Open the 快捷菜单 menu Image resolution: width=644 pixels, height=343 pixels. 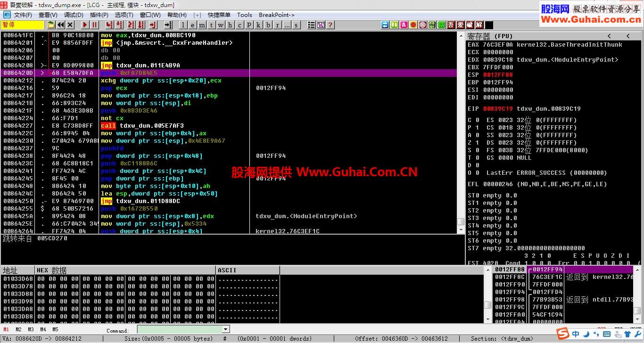click(219, 15)
